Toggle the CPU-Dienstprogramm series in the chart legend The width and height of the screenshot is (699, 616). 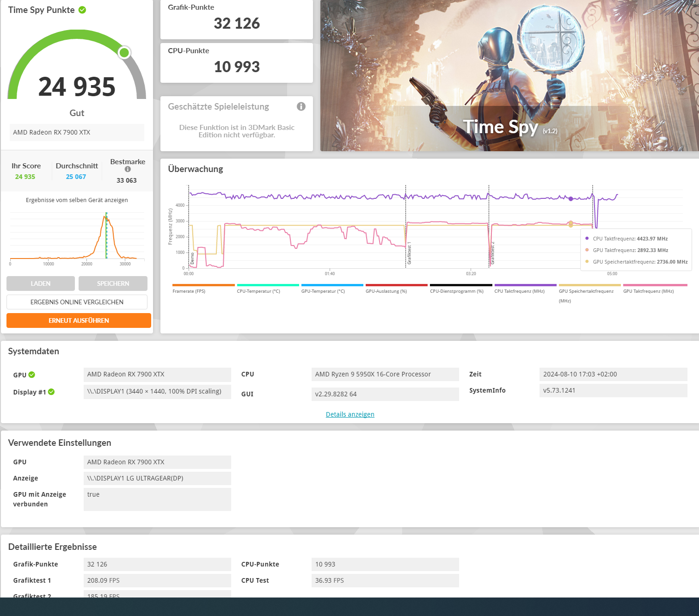[x=460, y=285]
